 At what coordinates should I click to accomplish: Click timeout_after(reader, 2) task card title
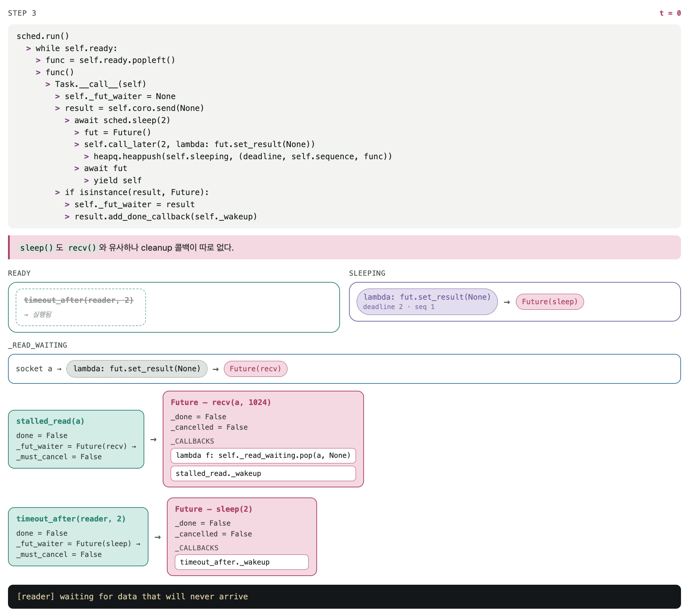tap(71, 519)
